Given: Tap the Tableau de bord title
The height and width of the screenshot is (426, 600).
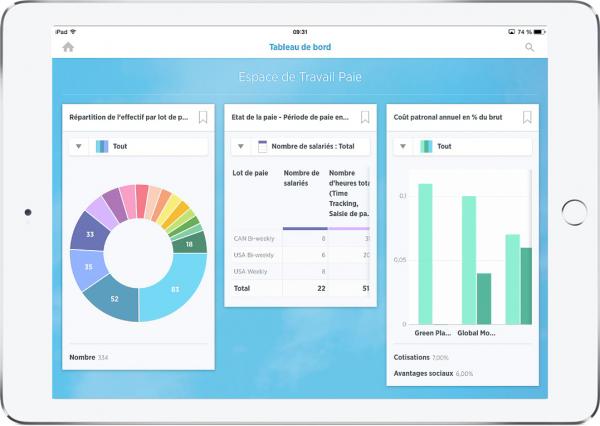Looking at the screenshot, I should [300, 47].
